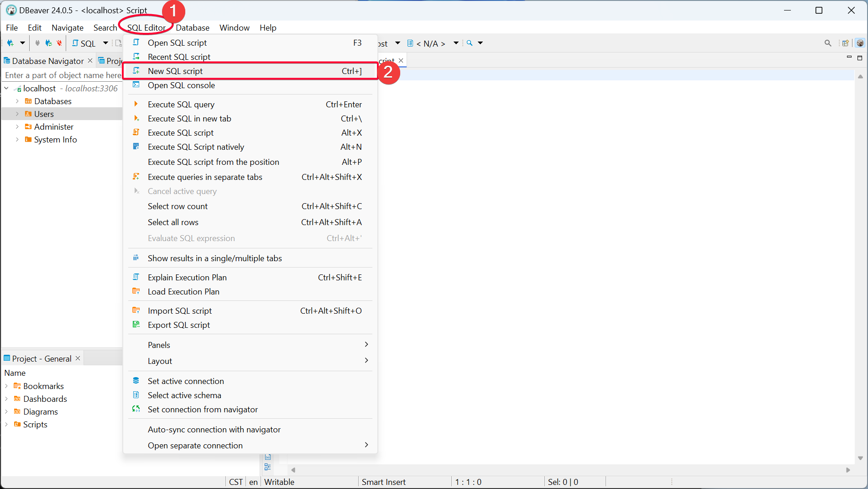Click the Execute SQL Script natively icon
Screen dimensions: 868x489
click(136, 147)
